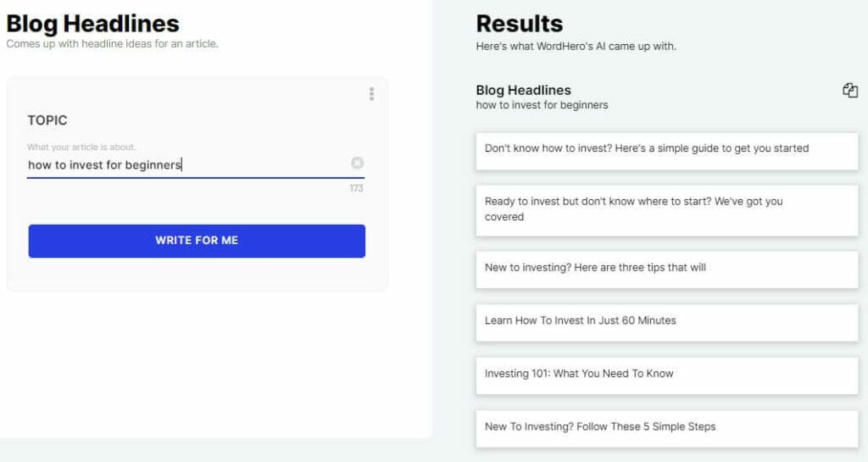Clear the topic input with the X icon
Viewport: 868px width, 462px height.
357,164
